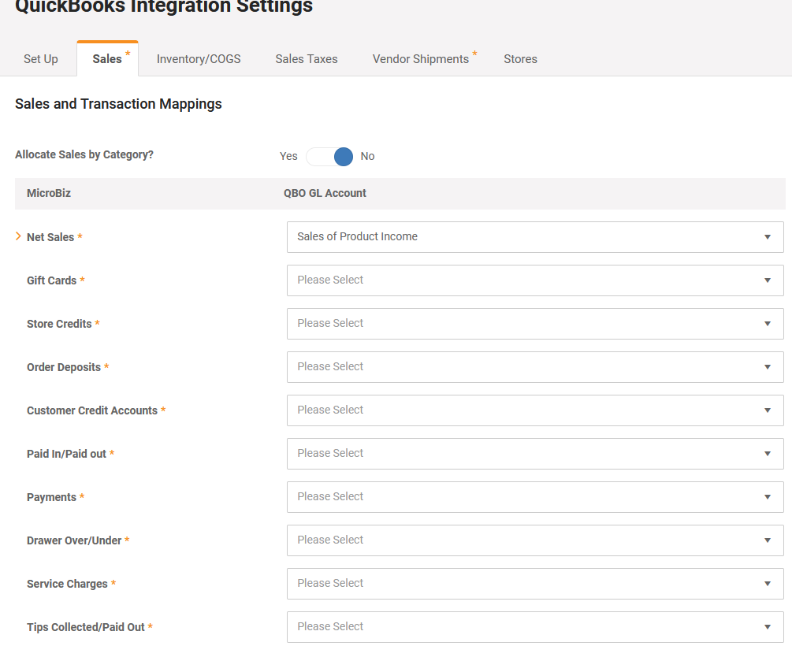Switch to the Stores tab

click(520, 58)
